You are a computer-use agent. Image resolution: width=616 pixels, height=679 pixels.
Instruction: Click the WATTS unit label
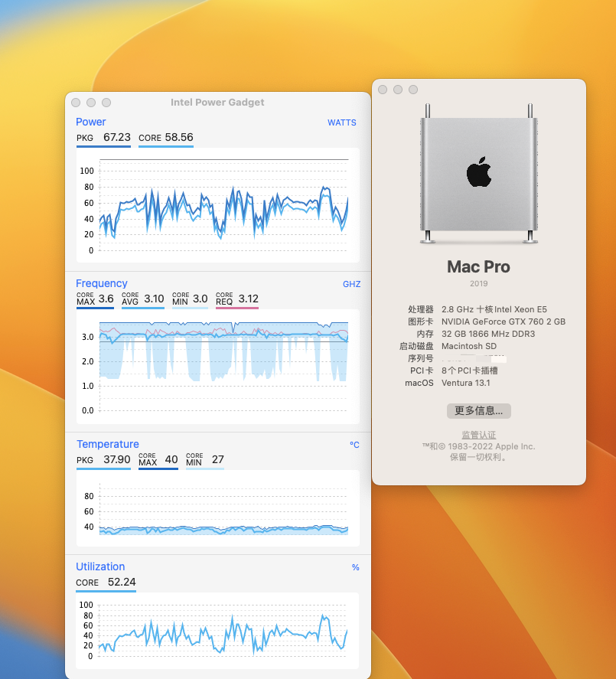pyautogui.click(x=342, y=122)
